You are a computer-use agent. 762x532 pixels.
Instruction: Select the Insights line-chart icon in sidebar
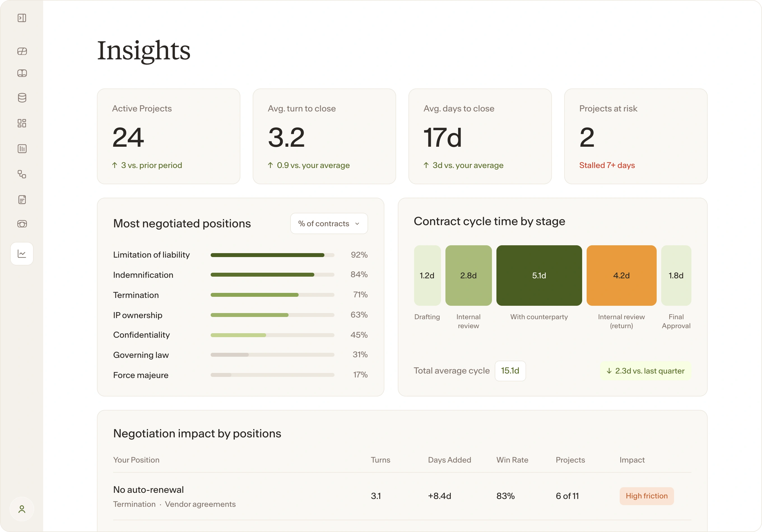22,254
